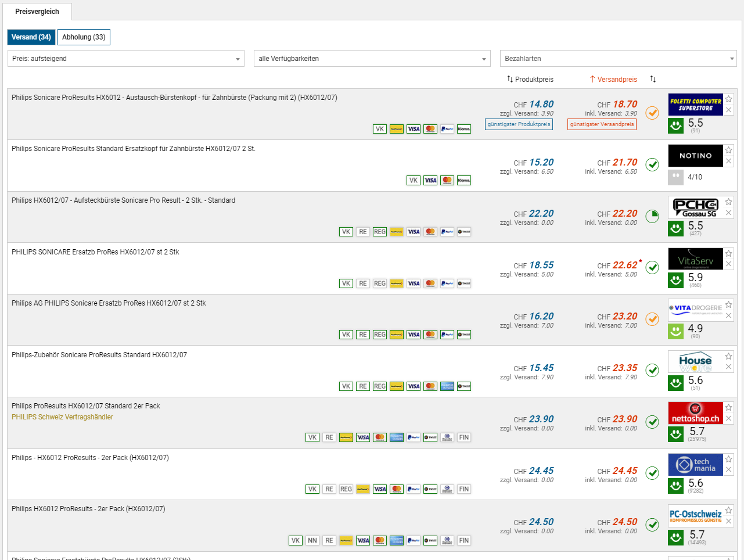
Task: Select the Preisvergleich tab
Action: point(37,12)
